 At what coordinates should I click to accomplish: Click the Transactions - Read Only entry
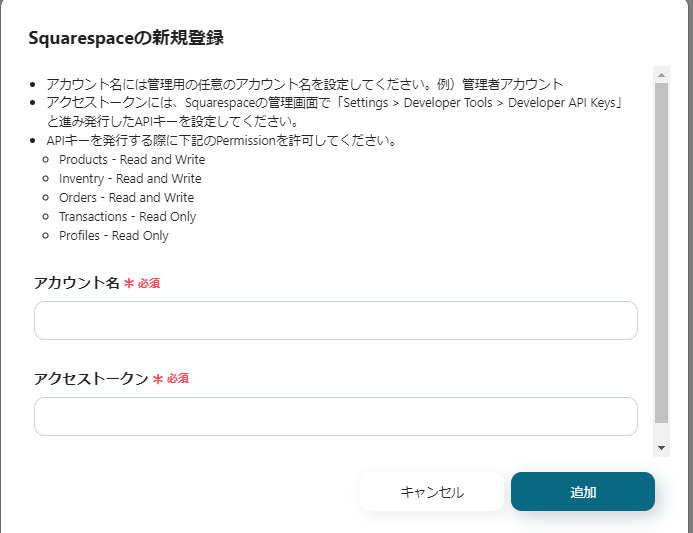pos(127,217)
